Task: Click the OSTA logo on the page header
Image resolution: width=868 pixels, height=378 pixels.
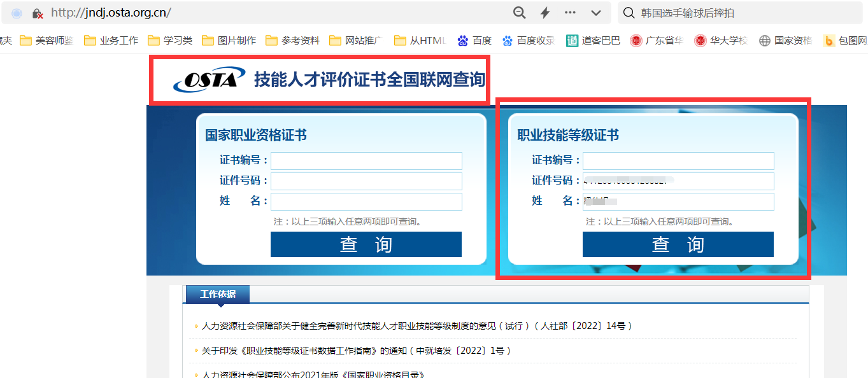Action: (209, 80)
